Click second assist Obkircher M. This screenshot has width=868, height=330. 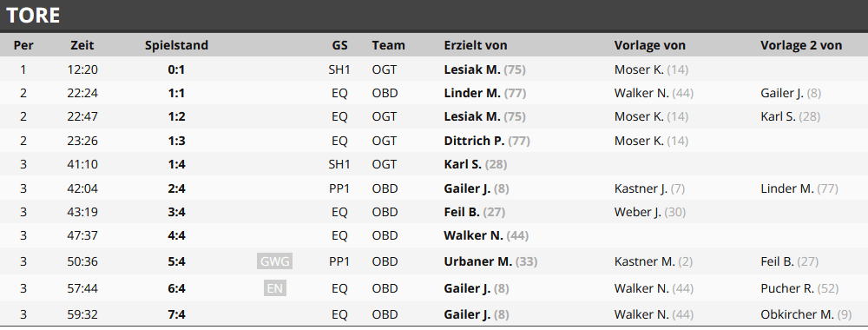click(x=797, y=314)
